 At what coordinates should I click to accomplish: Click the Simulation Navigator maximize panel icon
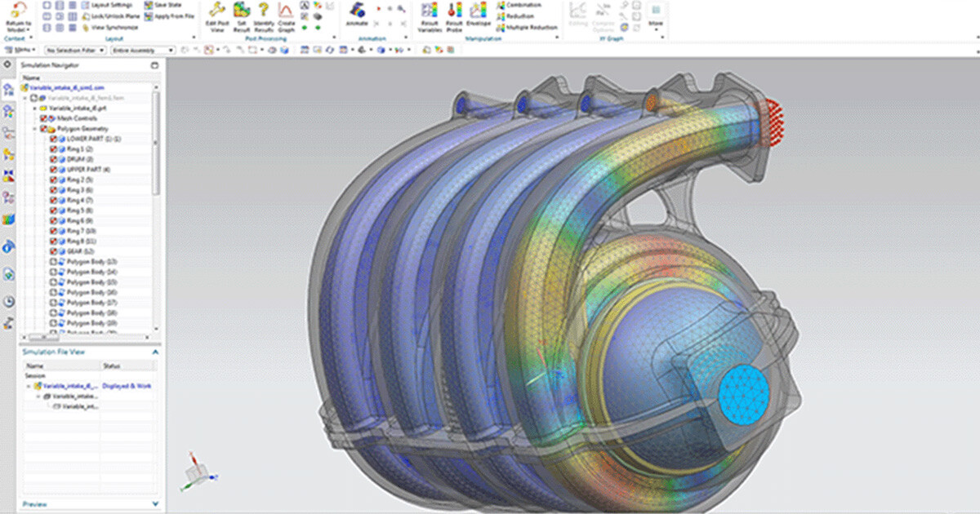coord(154,64)
